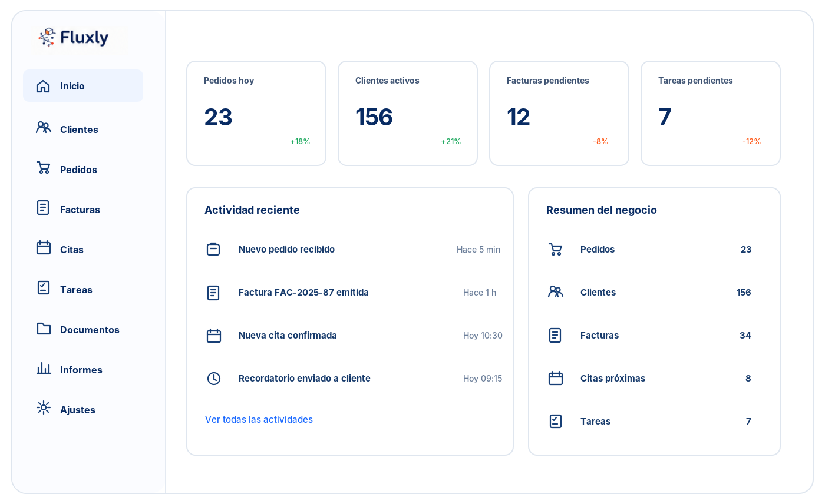The image size is (825, 504).
Task: Open the Pedidos menu label
Action: 78,170
